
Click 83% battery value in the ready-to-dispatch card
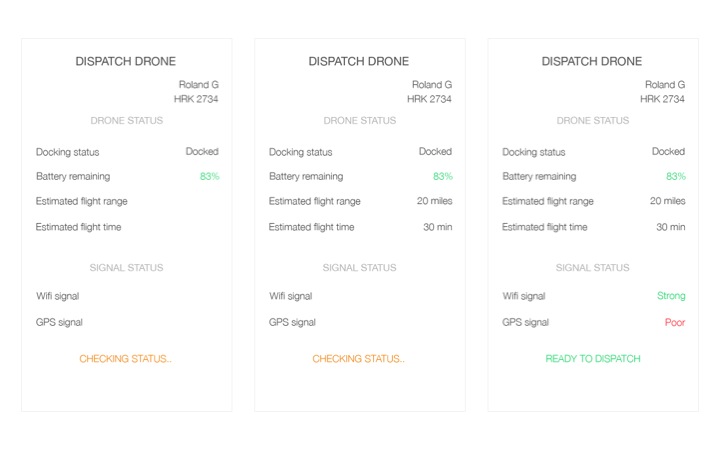click(x=675, y=176)
